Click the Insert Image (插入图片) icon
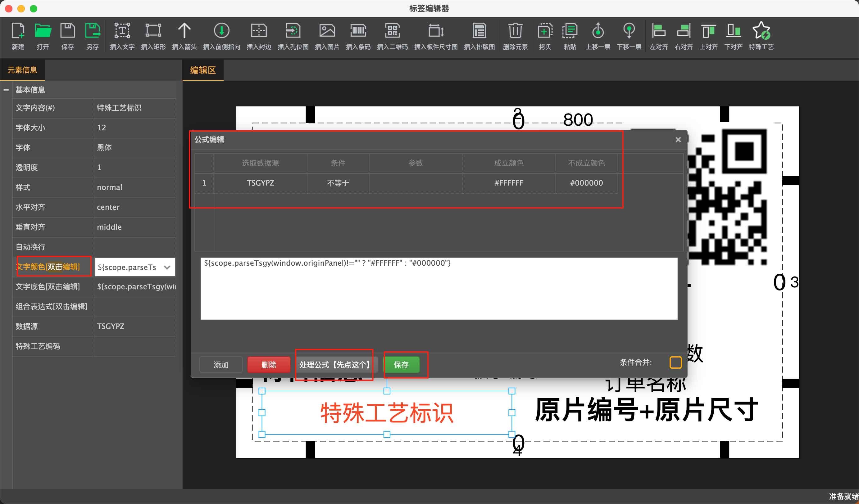The width and height of the screenshot is (859, 504). pos(327,31)
